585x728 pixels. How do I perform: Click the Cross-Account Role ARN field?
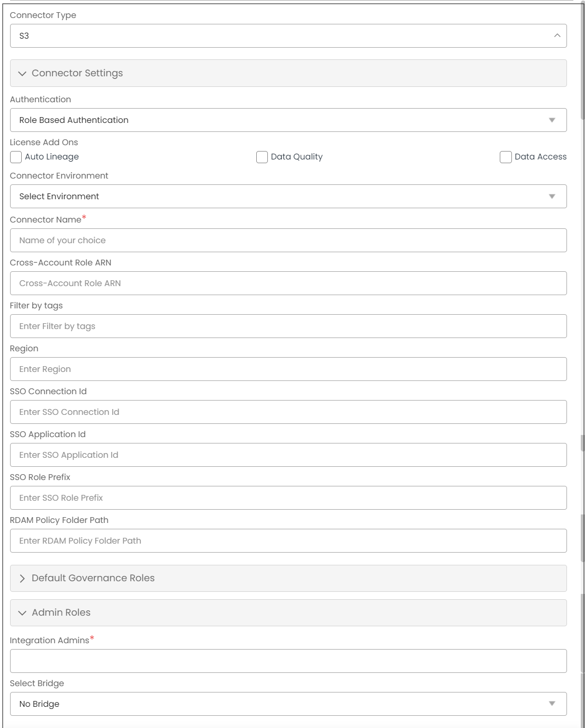[288, 283]
